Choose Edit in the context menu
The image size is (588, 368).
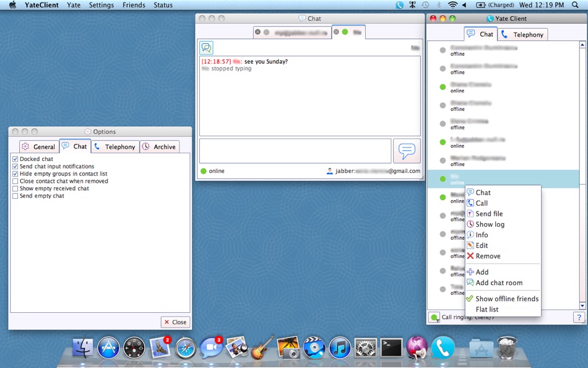(x=503, y=245)
